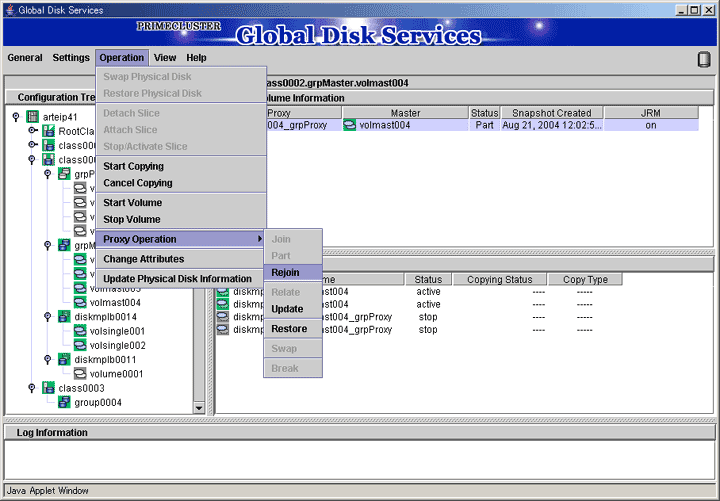Click the class0003 class icon
Screen dimensions: 720x501
click(49, 388)
